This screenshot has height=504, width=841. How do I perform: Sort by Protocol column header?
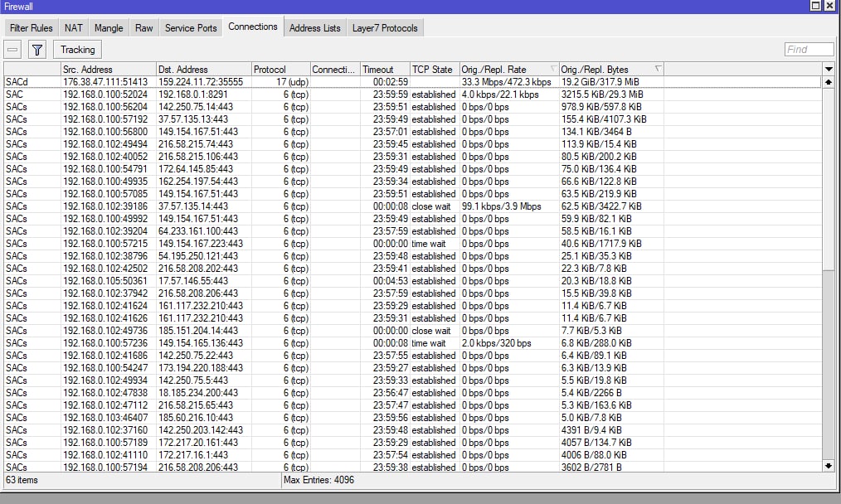[280, 69]
